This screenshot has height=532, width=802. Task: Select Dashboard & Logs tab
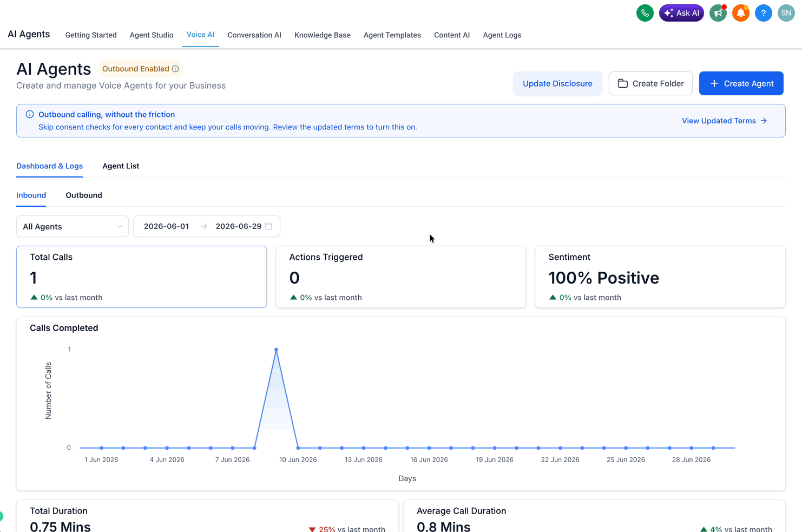(50, 166)
